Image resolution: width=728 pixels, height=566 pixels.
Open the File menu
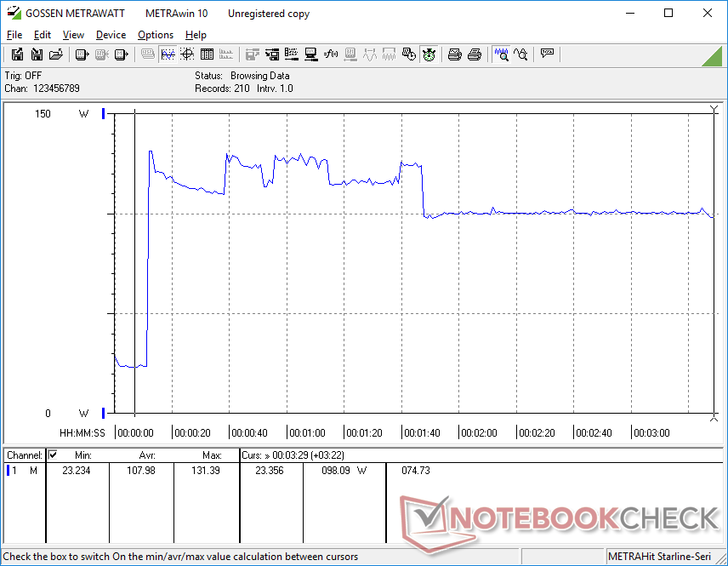(14, 35)
